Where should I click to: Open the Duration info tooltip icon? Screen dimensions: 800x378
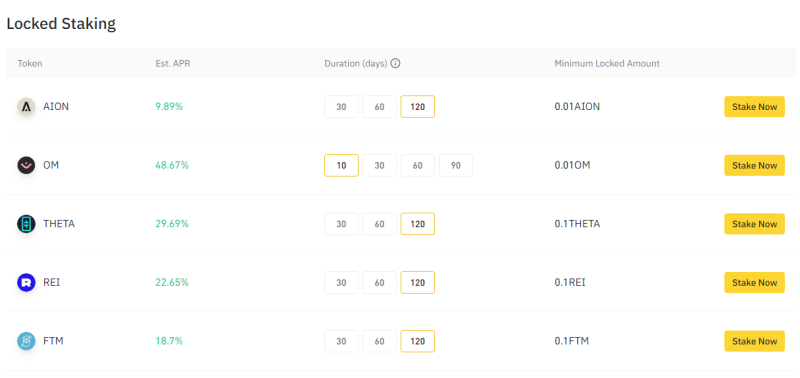395,64
